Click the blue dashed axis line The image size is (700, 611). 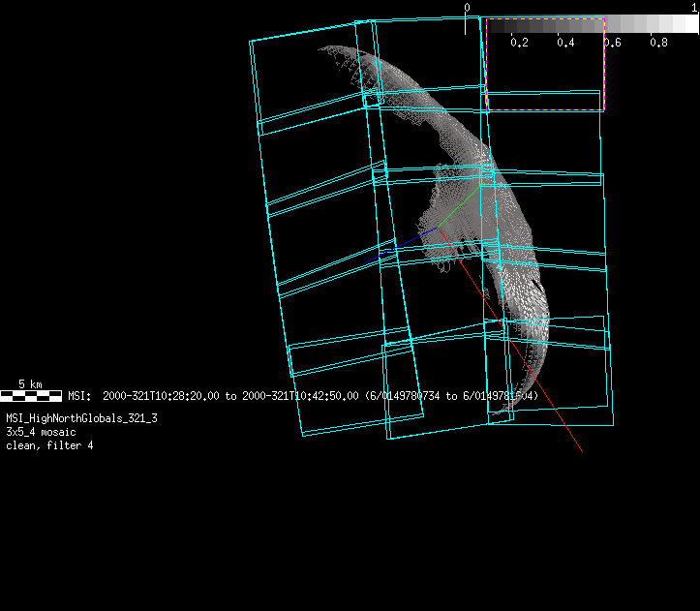pos(407,241)
